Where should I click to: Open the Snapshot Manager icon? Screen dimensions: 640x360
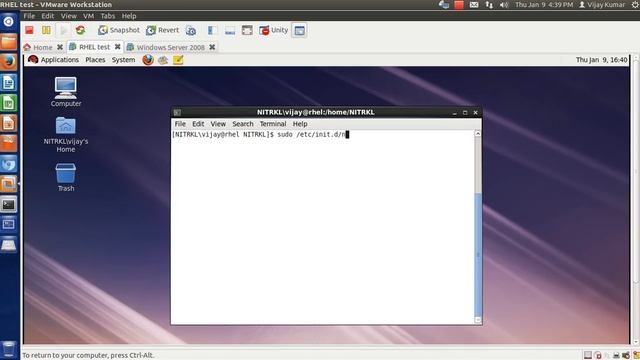191,30
